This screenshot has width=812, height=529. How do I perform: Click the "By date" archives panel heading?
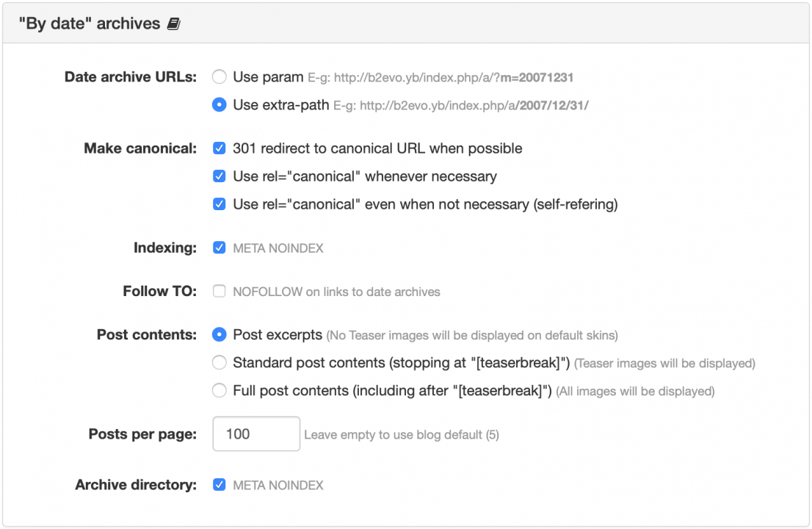(90, 24)
